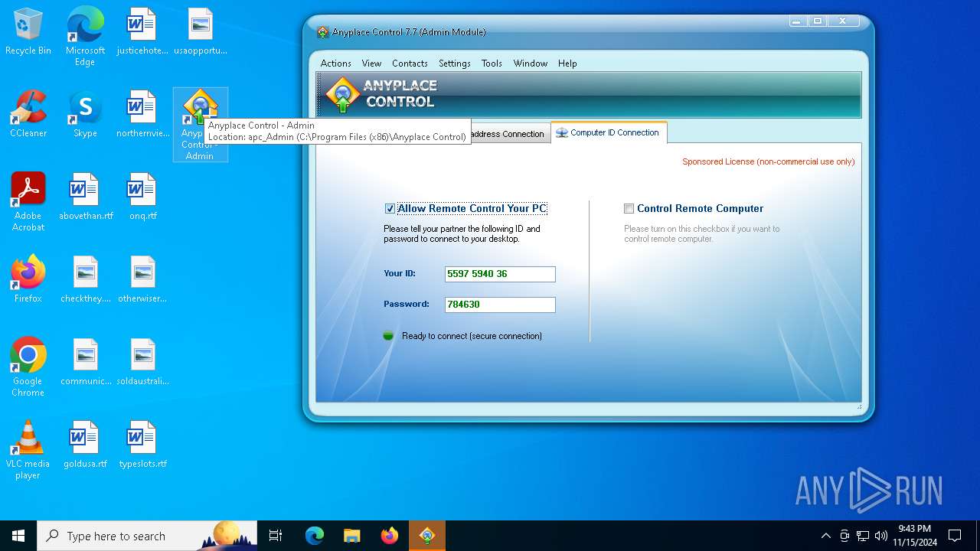
Task: Select the usaopportu image file icon
Action: pos(200,32)
